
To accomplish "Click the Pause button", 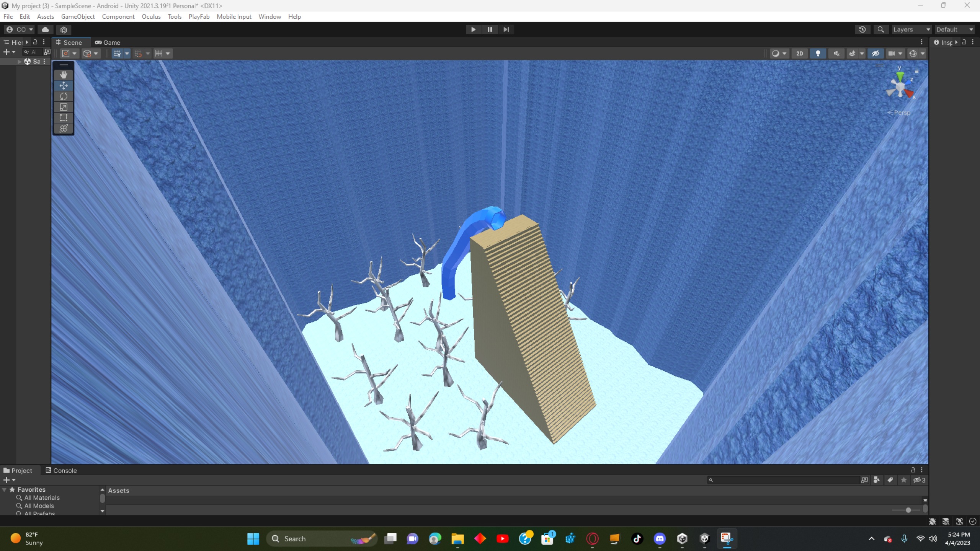I will point(490,29).
